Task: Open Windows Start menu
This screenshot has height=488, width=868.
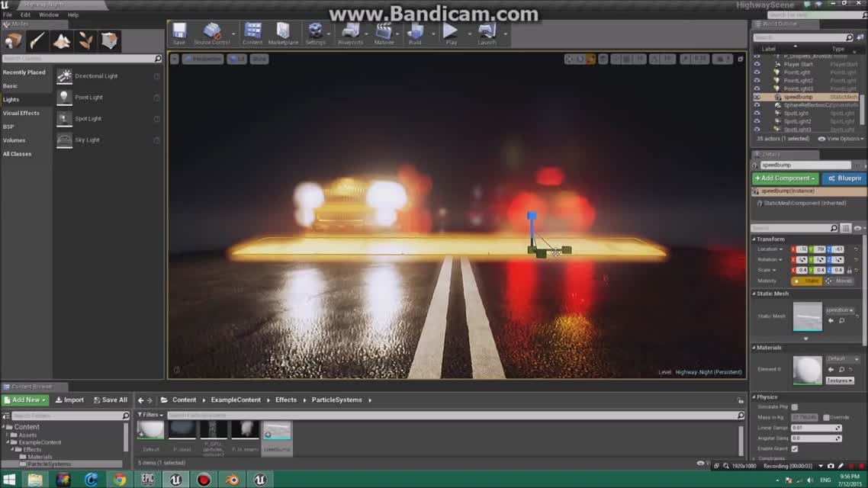Action: pos(9,479)
